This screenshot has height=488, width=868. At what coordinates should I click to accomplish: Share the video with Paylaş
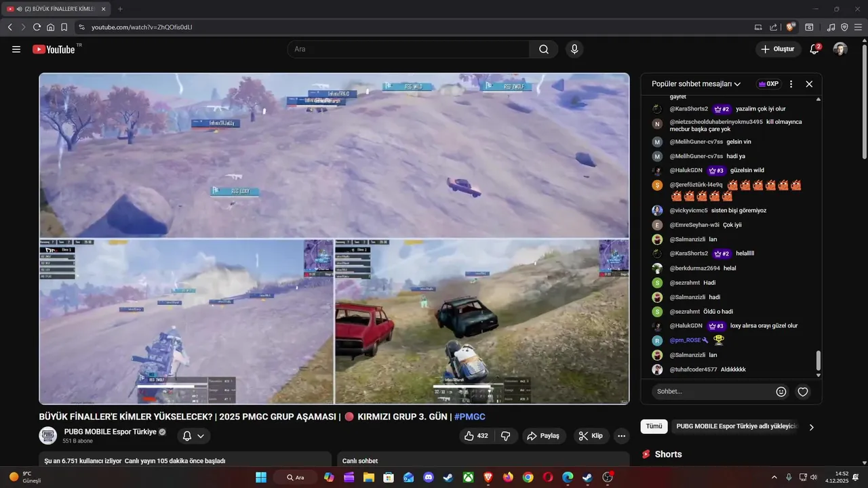click(x=544, y=436)
